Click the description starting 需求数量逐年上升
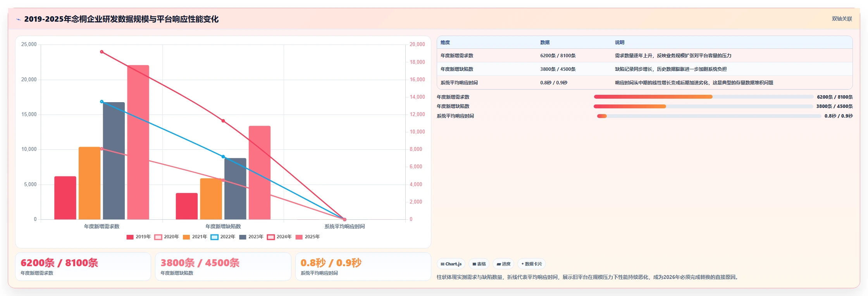868x296 pixels. pos(673,56)
